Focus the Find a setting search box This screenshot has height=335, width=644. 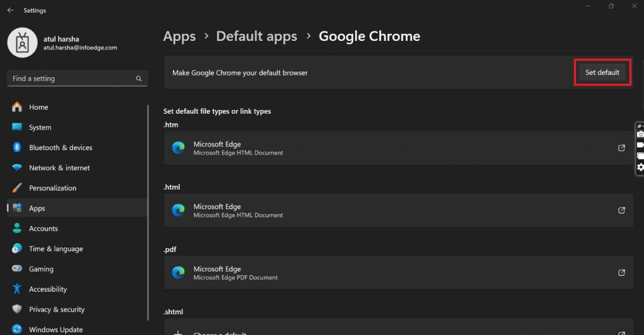[x=77, y=79]
